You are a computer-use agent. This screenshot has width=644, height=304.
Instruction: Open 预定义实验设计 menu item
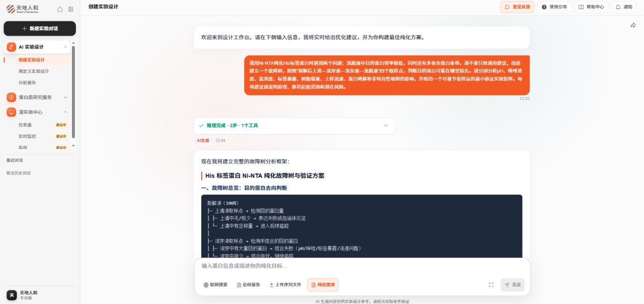pyautogui.click(x=34, y=71)
